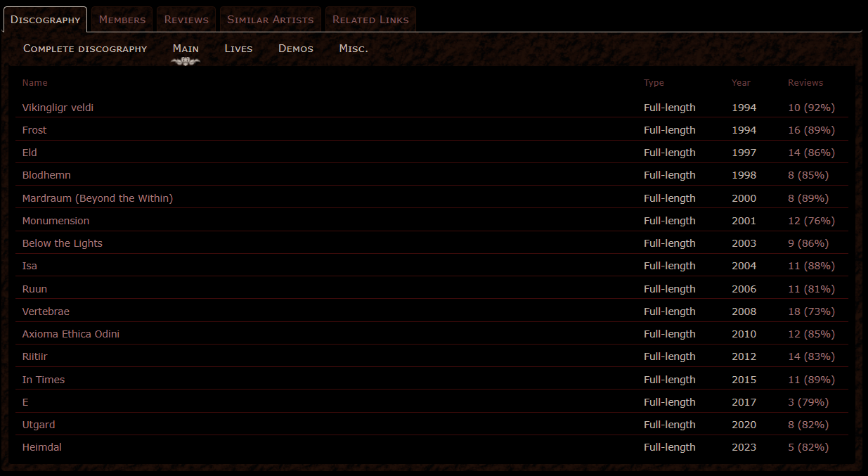Switch to the Discography tab
This screenshot has width=868, height=476.
(45, 20)
